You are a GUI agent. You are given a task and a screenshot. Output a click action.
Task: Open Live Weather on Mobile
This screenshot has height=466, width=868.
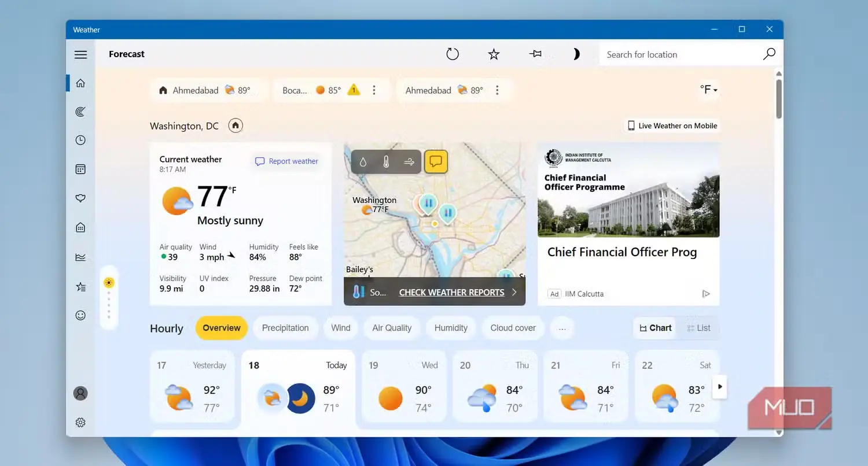(672, 125)
